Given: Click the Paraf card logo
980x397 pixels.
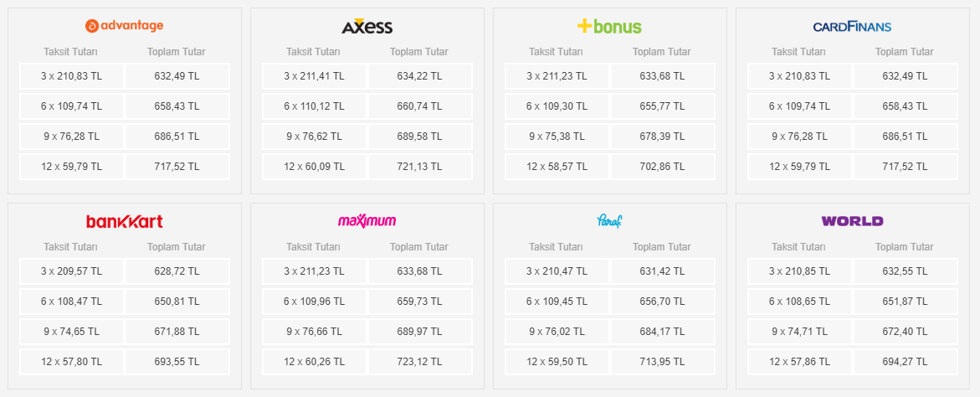Looking at the screenshot, I should tap(609, 221).
